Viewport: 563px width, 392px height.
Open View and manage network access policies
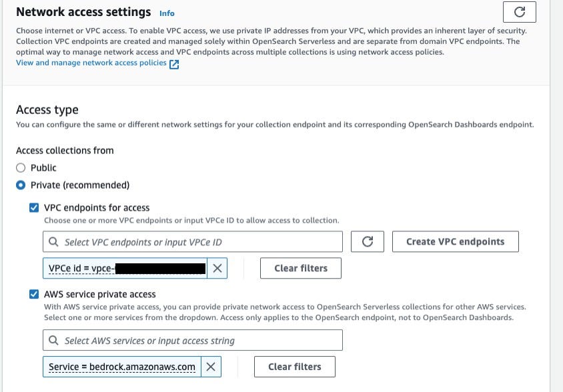tap(91, 63)
